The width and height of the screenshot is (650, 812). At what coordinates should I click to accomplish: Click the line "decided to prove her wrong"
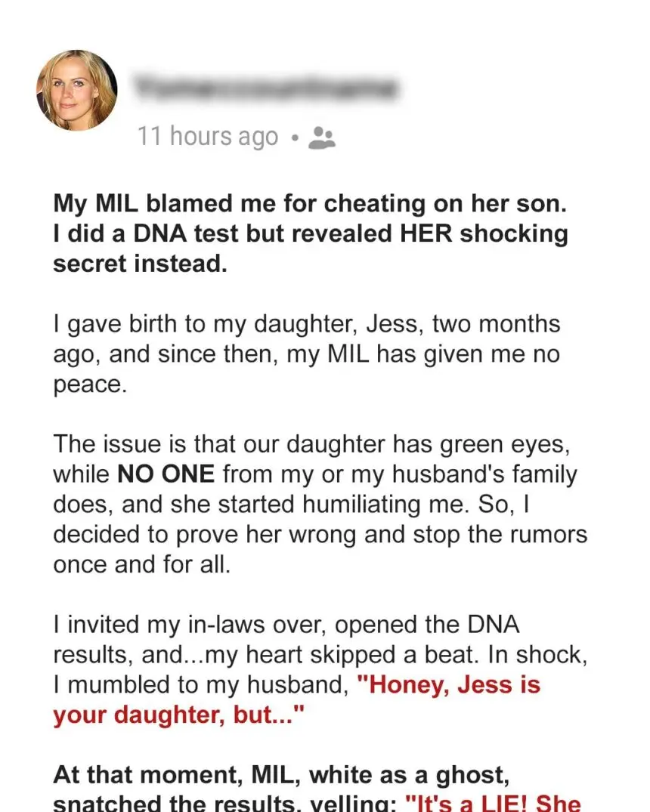320,535
